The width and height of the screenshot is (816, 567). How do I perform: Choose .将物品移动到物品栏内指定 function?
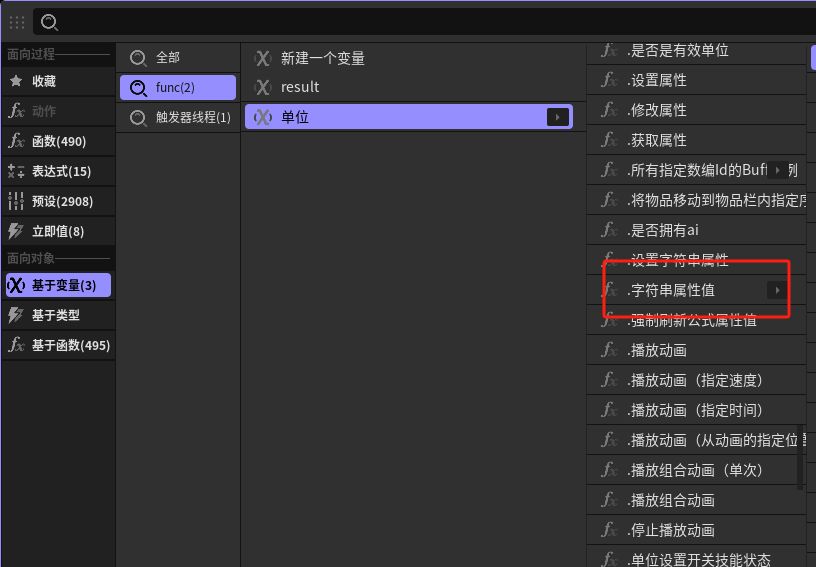(696, 200)
